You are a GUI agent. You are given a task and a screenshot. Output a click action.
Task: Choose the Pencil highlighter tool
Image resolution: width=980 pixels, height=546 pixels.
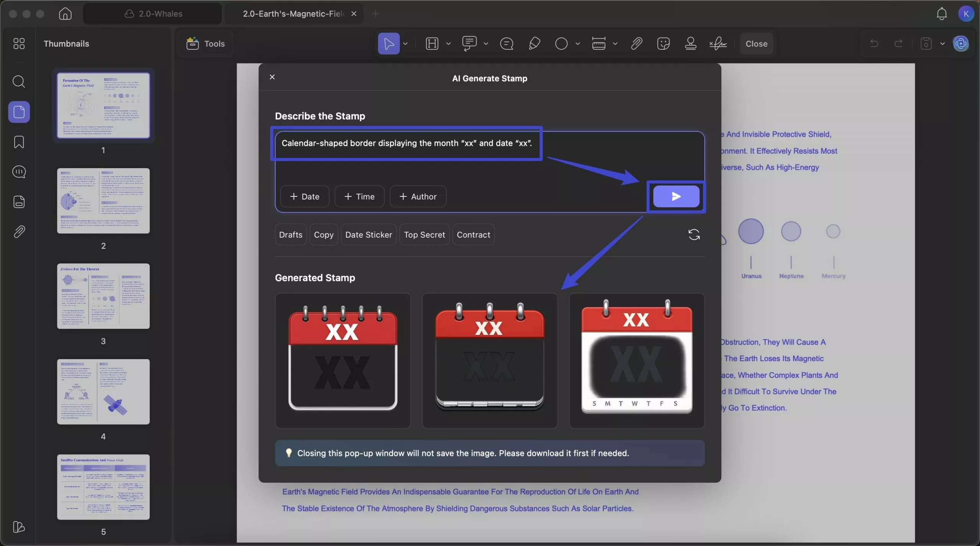pyautogui.click(x=534, y=44)
